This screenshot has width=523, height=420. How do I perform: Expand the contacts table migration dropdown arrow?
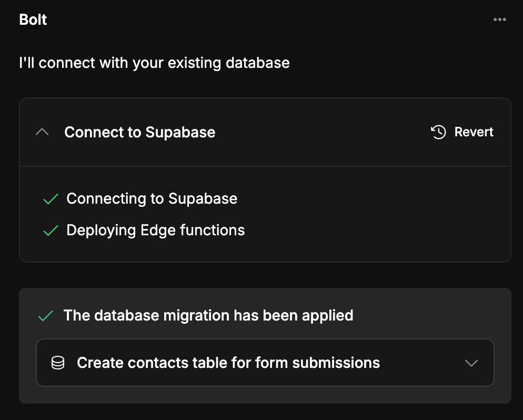471,363
